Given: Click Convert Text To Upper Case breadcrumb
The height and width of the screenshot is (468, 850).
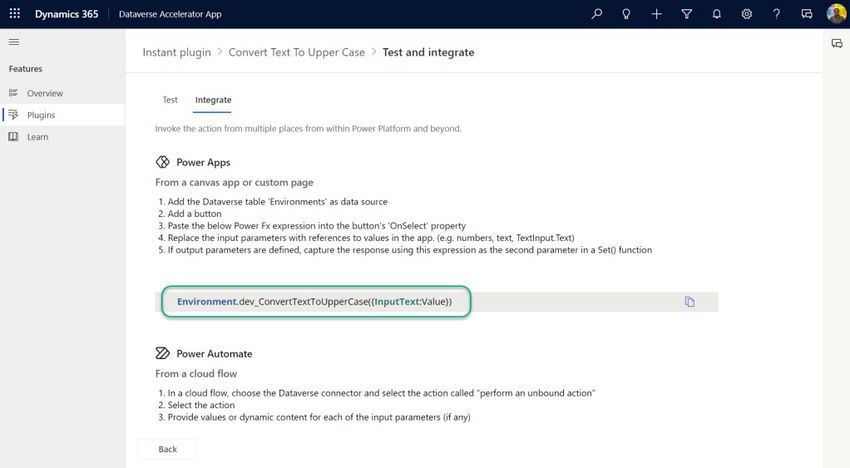Looking at the screenshot, I should (x=296, y=52).
